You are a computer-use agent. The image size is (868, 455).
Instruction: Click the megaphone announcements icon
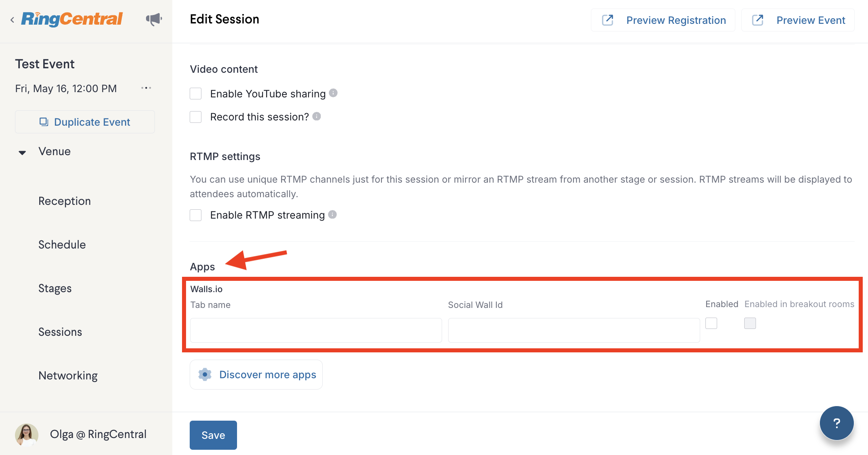tap(154, 19)
